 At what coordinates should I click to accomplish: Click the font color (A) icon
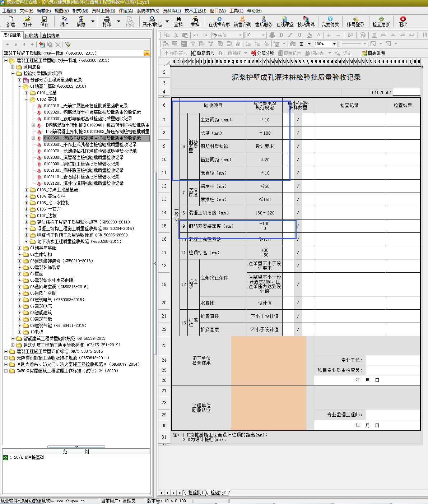tap(318, 35)
